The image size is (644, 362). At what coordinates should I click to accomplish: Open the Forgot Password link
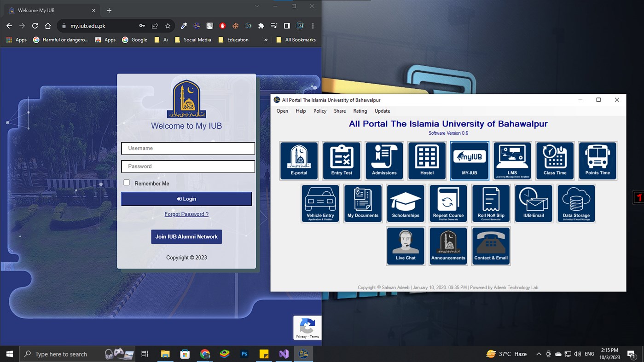click(x=186, y=214)
